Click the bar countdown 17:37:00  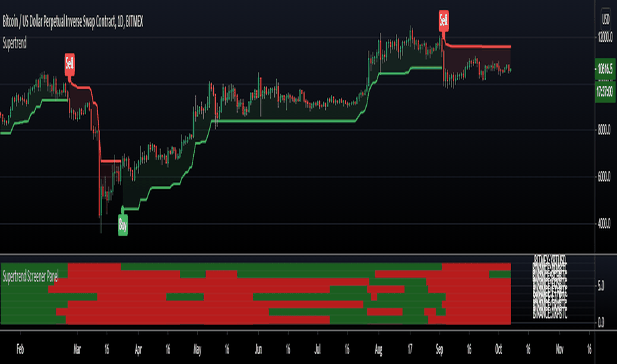(x=605, y=92)
